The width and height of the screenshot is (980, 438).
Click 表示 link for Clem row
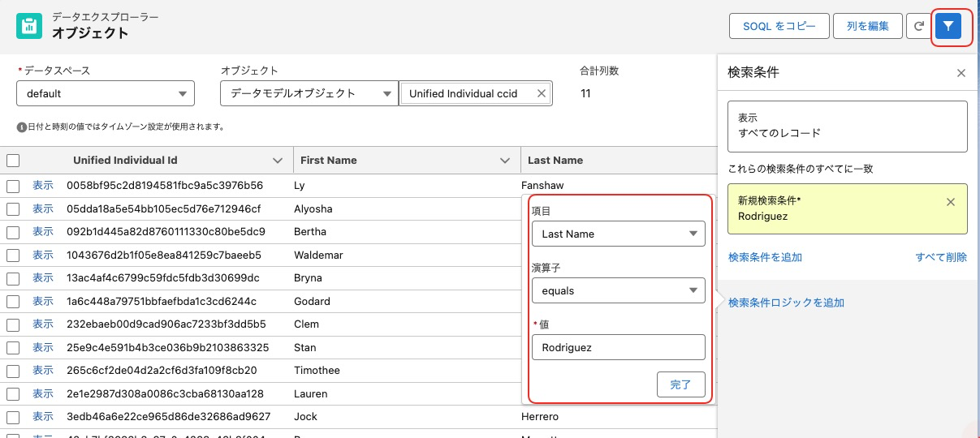(x=43, y=324)
